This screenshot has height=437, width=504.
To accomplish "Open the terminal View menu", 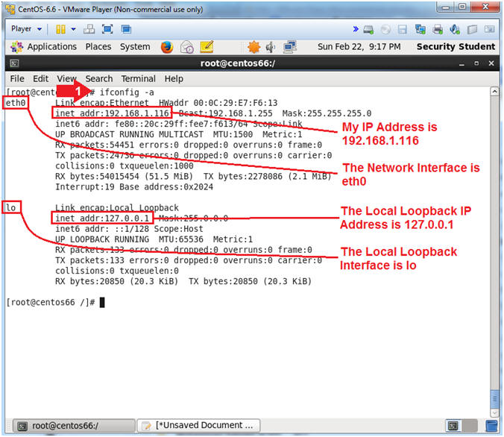I will click(x=67, y=79).
